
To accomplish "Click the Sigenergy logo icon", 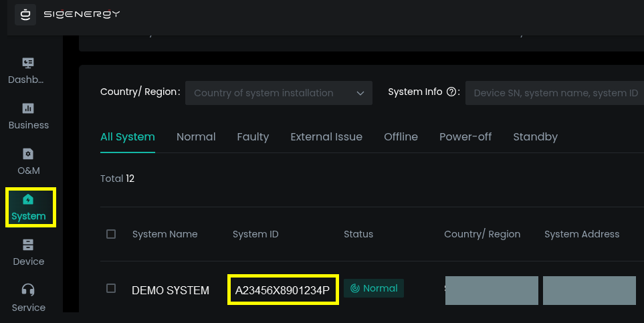I will coord(25,14).
